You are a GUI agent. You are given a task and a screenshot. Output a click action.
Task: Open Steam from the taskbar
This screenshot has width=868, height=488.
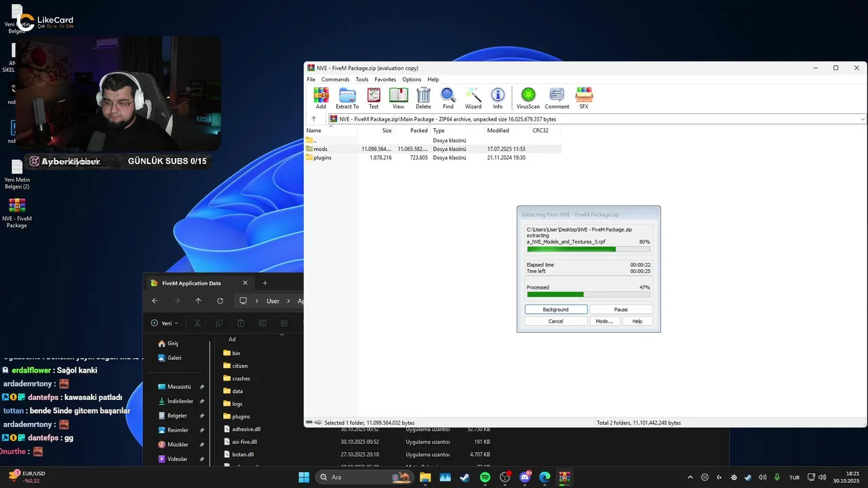pos(465,477)
